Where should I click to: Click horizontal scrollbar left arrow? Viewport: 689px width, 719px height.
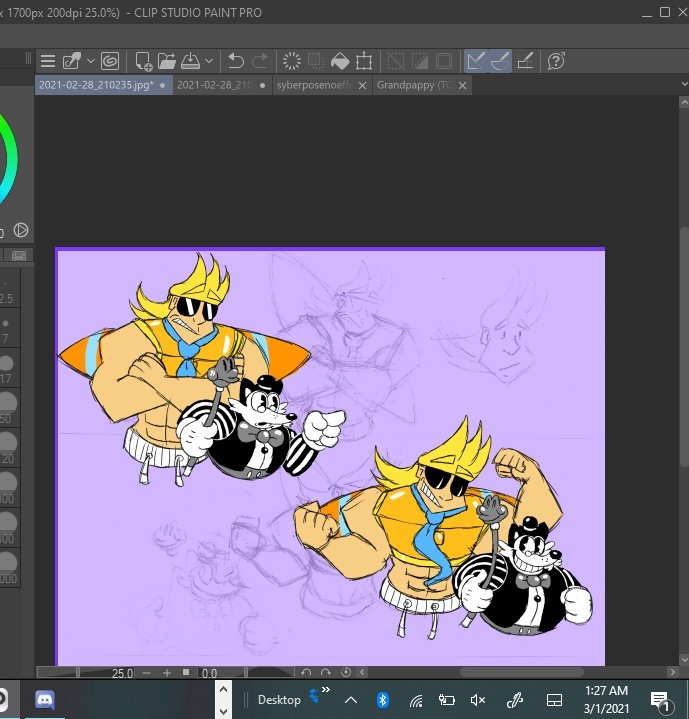click(x=362, y=672)
